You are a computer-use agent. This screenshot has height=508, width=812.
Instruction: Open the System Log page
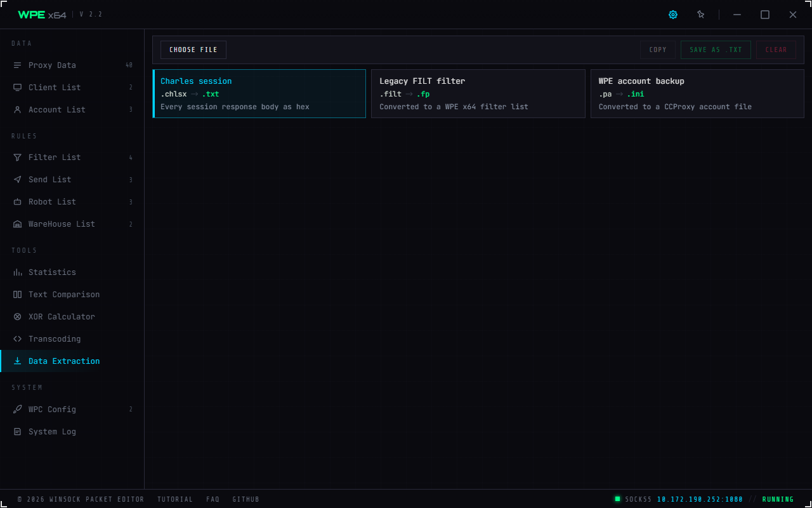tap(72, 432)
